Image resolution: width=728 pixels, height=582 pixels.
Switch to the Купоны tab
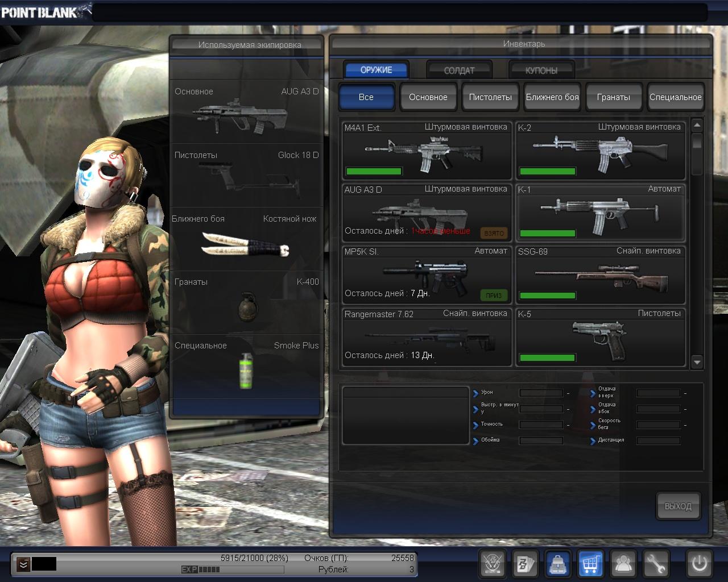coord(541,70)
